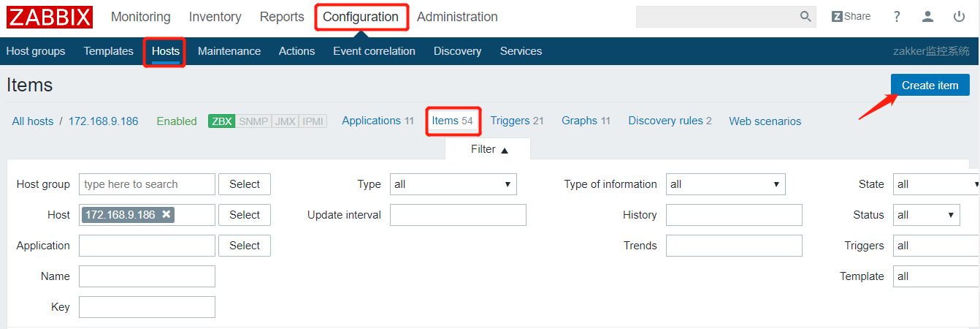Viewport: 980px width, 329px height.
Task: Open the Zabbix Share icon link
Action: 851,17
